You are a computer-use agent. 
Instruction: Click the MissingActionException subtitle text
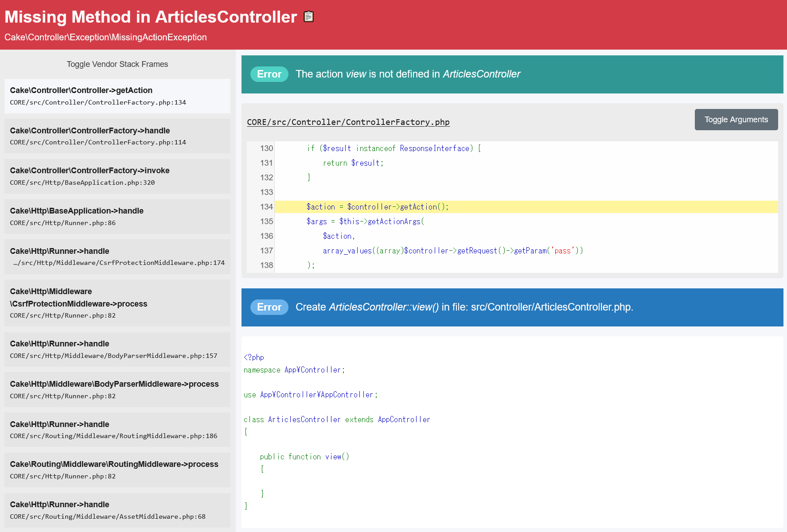pos(105,37)
